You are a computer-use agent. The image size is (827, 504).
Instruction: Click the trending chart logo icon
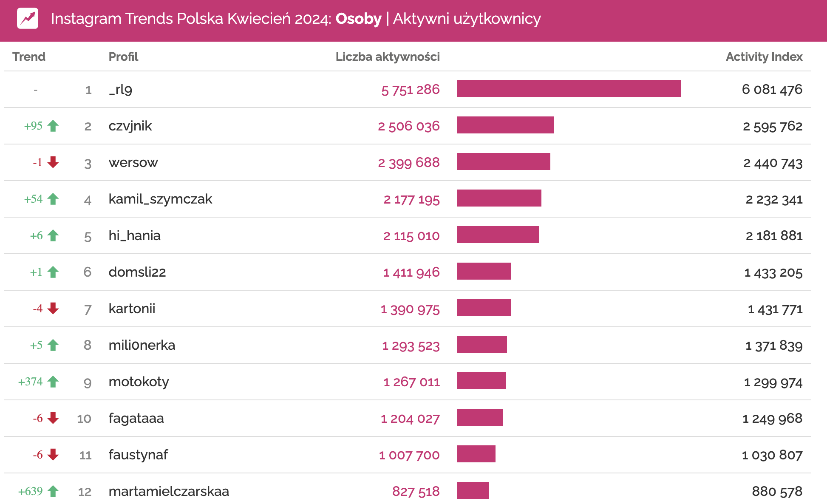(x=28, y=19)
